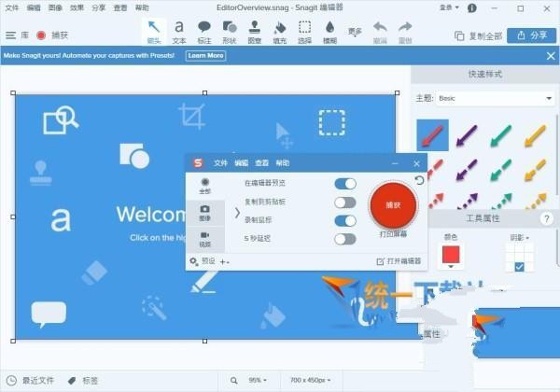Click the reset arrow in capture window
Image resolution: width=560 pixels, height=392 pixels.
(419, 180)
